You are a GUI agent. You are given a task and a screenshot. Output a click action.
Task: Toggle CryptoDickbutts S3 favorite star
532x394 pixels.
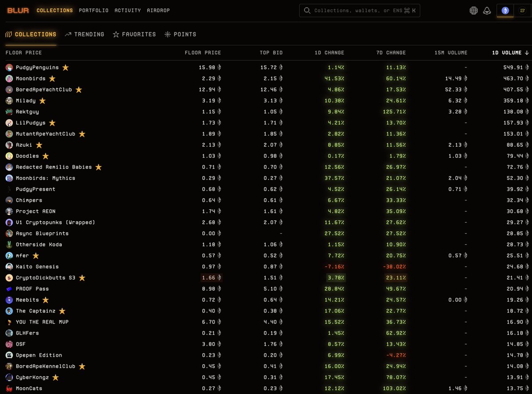82,278
